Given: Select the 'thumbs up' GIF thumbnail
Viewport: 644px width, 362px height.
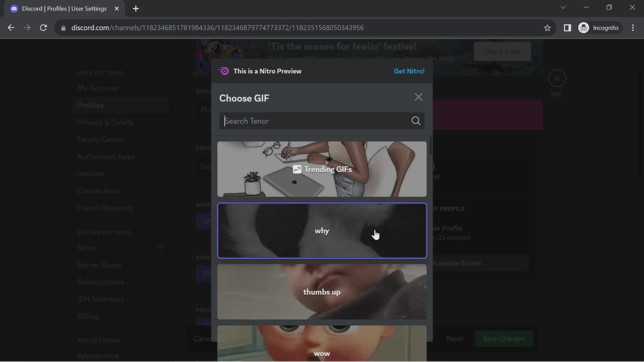Looking at the screenshot, I should (x=322, y=292).
